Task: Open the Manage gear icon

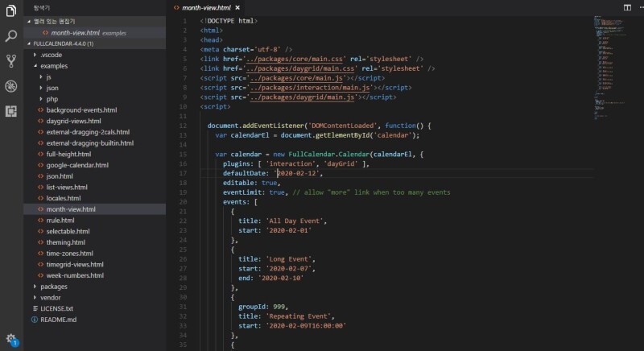Action: pyautogui.click(x=11, y=339)
